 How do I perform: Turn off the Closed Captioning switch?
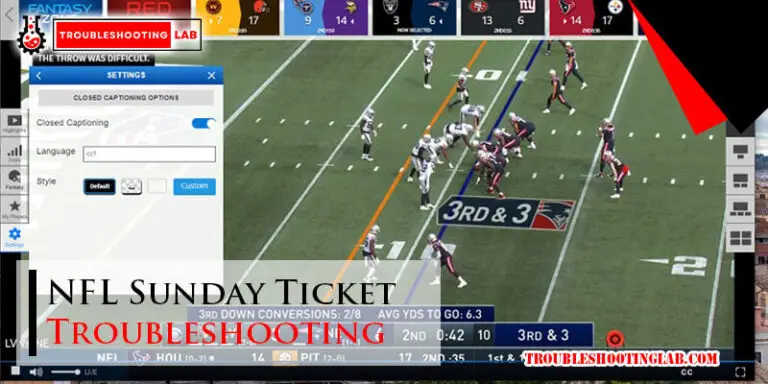[x=204, y=123]
